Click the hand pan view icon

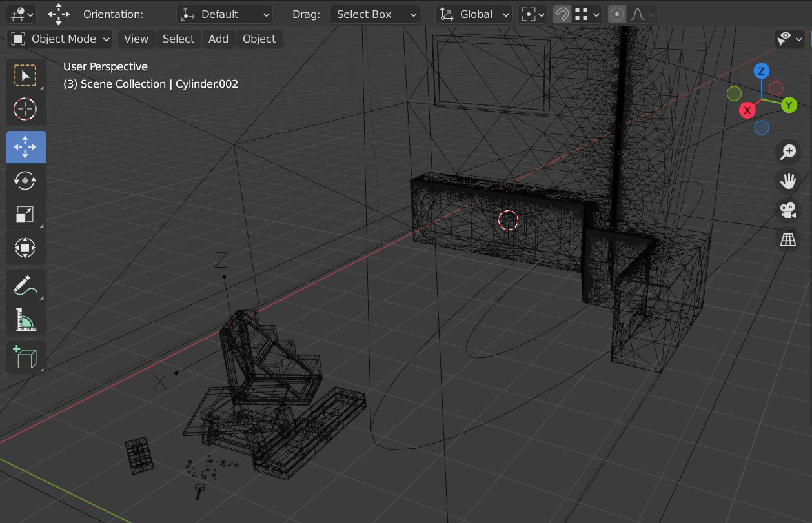point(788,181)
